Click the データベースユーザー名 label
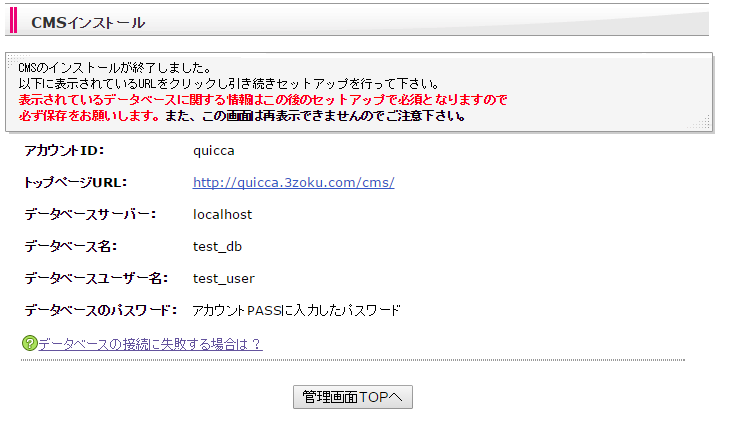 (x=96, y=278)
